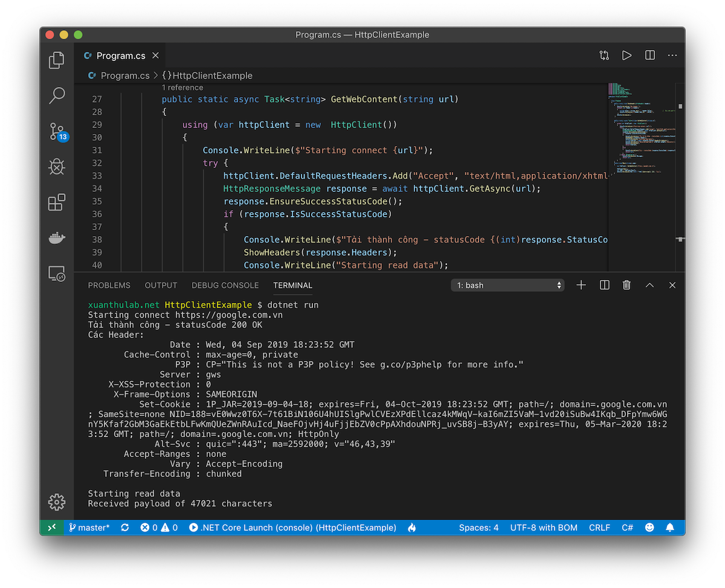Create a new terminal with plus icon

coord(581,285)
